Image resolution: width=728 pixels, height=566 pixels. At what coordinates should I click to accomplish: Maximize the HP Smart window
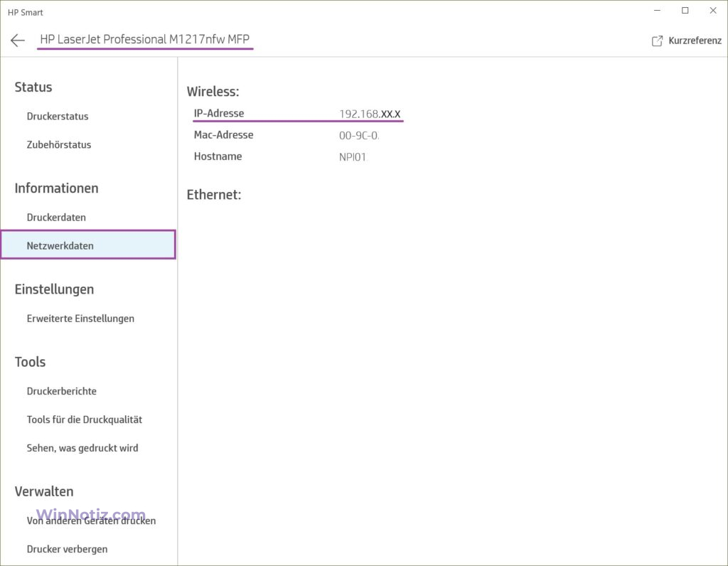tap(685, 11)
